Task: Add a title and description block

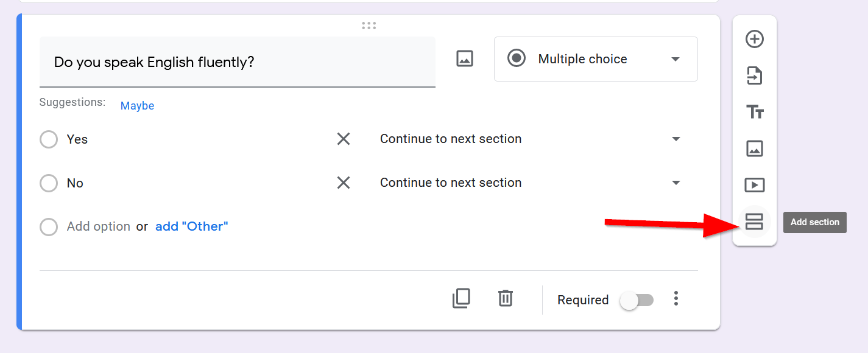Action: click(x=755, y=112)
